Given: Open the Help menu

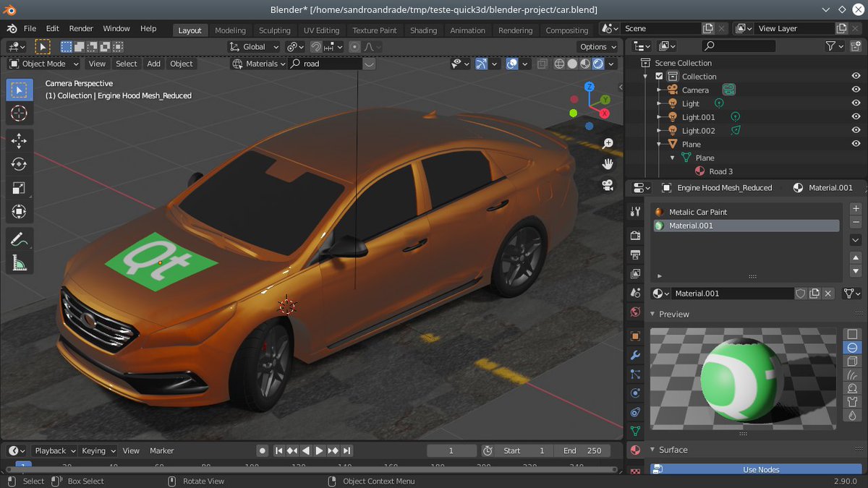Looking at the screenshot, I should click(148, 28).
